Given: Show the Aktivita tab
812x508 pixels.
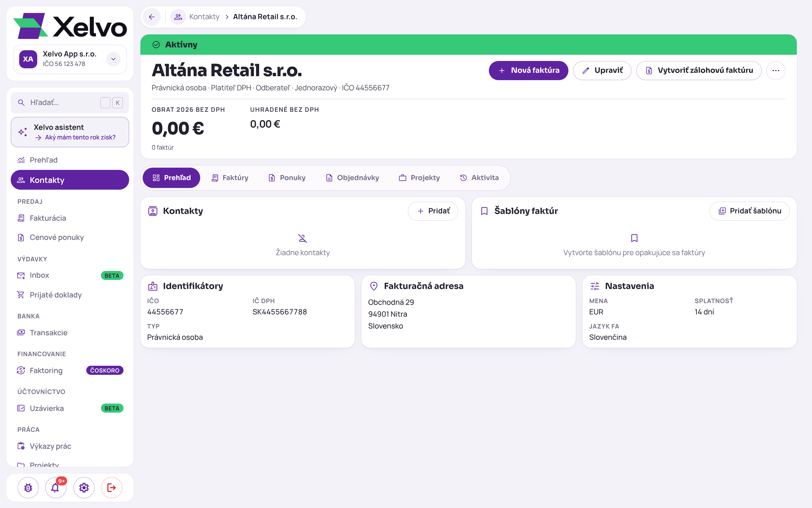Looking at the screenshot, I should (x=479, y=178).
